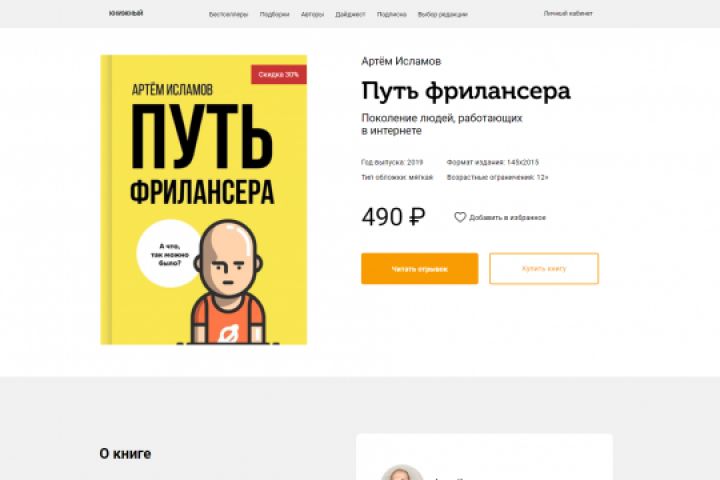The image size is (720, 480).
Task: Click the Читать отрывок orange button
Action: pos(419,269)
